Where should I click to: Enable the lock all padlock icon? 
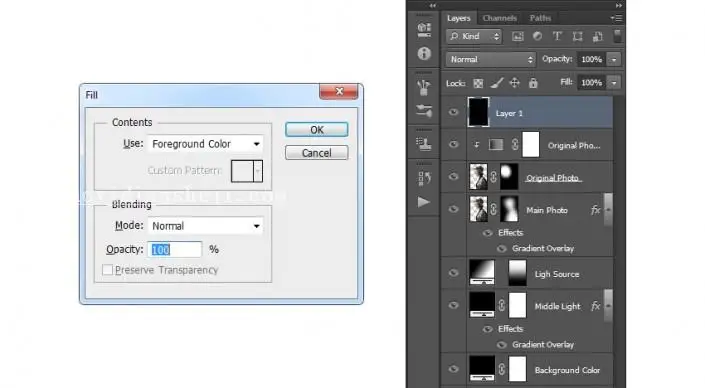tap(533, 83)
